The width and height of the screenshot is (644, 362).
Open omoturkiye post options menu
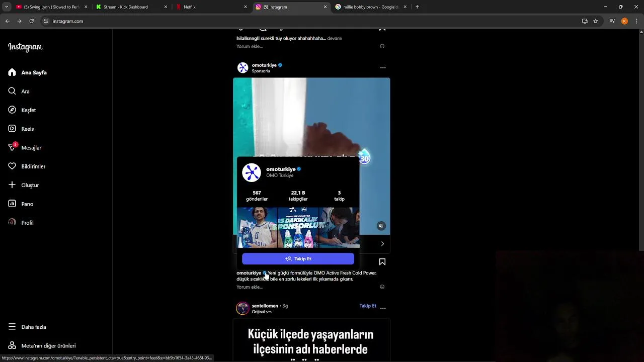coord(383,68)
